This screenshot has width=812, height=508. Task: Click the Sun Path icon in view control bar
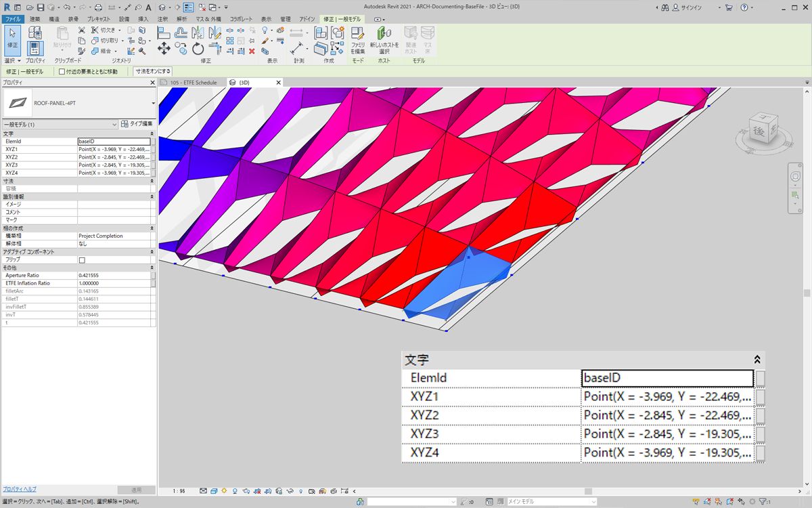(224, 491)
